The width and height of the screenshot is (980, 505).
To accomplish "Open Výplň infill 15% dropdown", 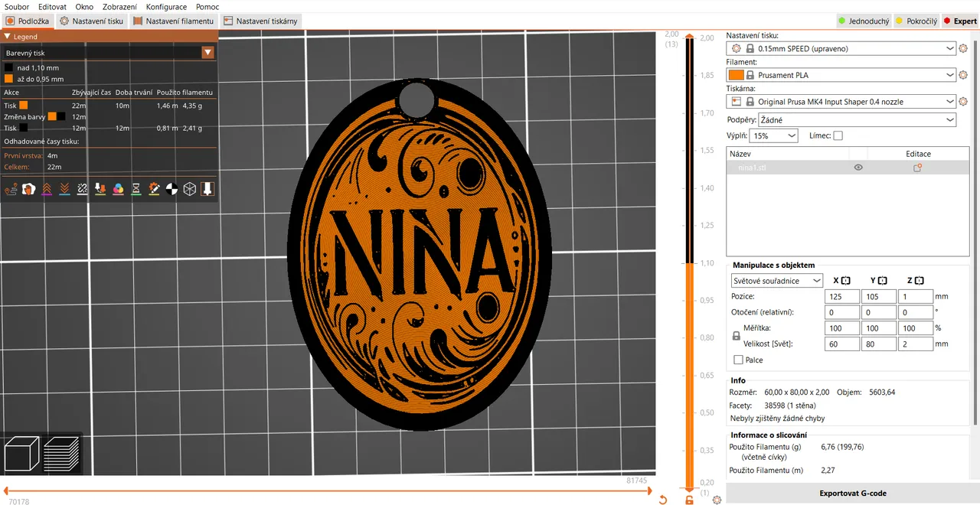I will [773, 135].
